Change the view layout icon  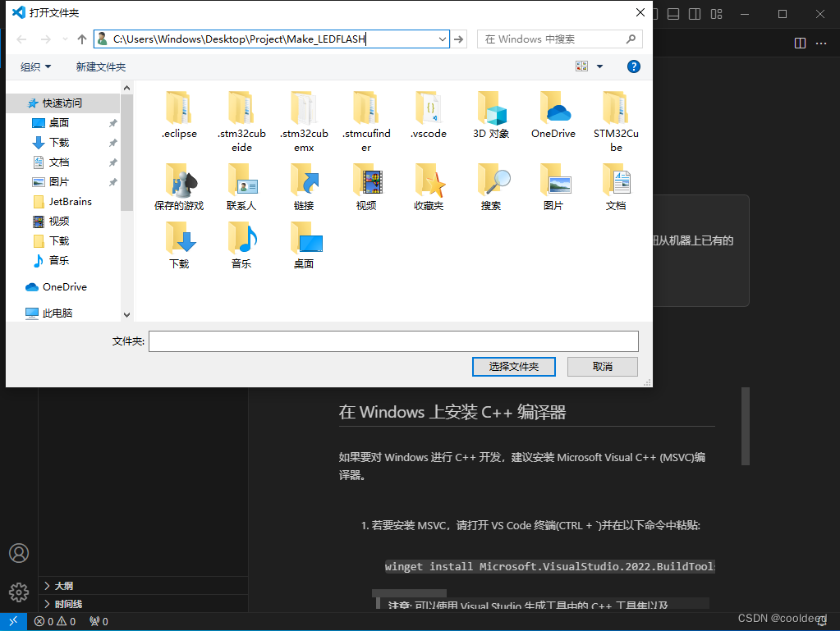click(x=582, y=66)
